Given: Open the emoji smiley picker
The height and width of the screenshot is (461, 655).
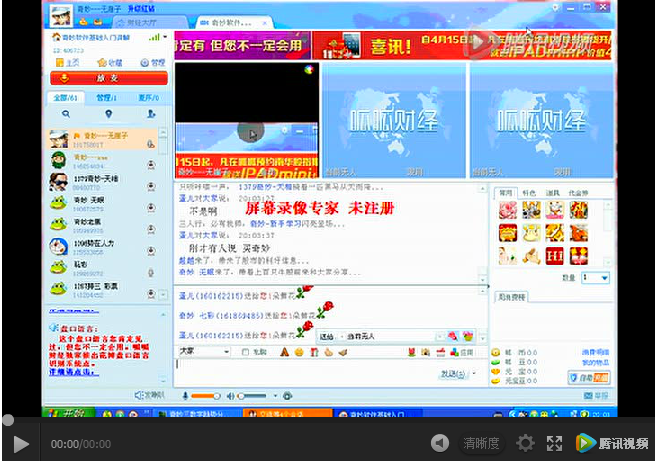Looking at the screenshot, I should (x=297, y=352).
